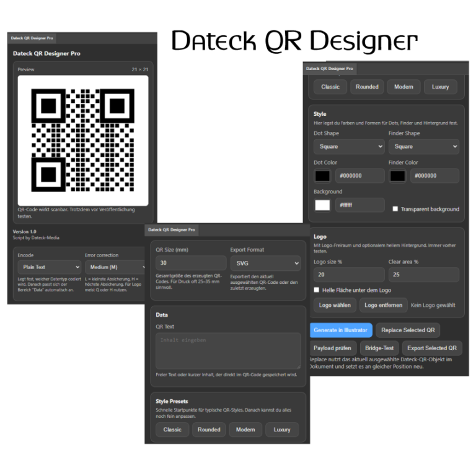Click the Style Presets heading

click(x=172, y=402)
